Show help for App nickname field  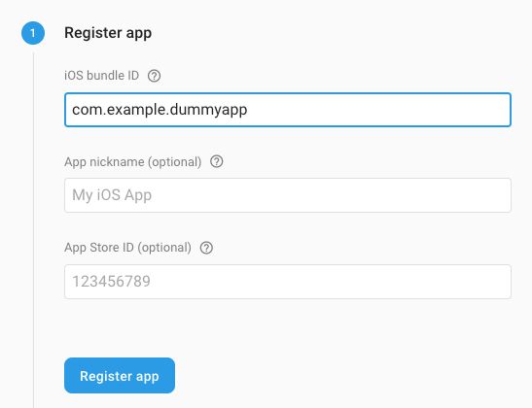(217, 161)
